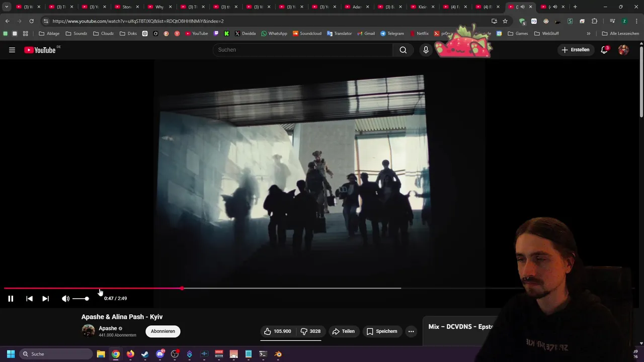Open the Netflix bookmark

click(419, 34)
